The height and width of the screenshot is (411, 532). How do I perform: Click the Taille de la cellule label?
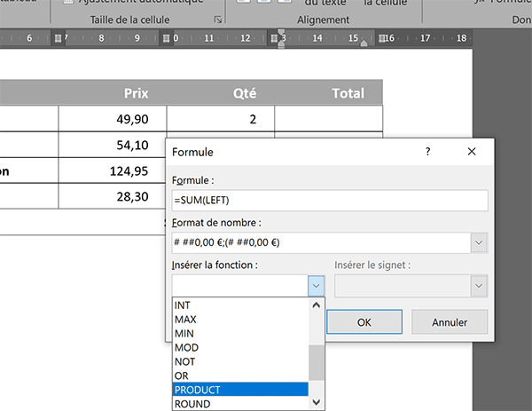(x=129, y=20)
